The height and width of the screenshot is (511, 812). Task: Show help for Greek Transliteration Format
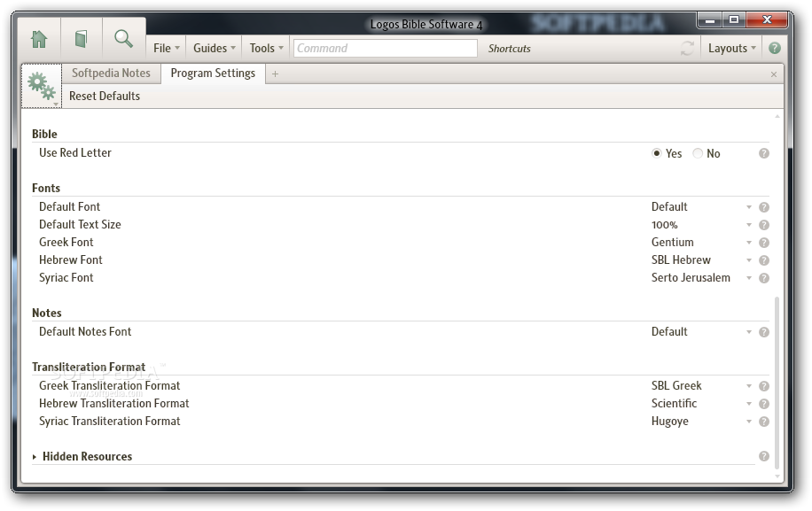764,386
